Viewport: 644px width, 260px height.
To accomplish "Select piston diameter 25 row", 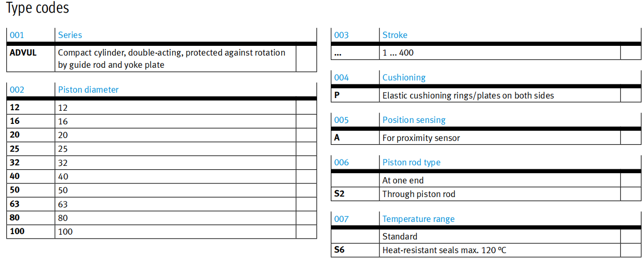I will (x=161, y=149).
